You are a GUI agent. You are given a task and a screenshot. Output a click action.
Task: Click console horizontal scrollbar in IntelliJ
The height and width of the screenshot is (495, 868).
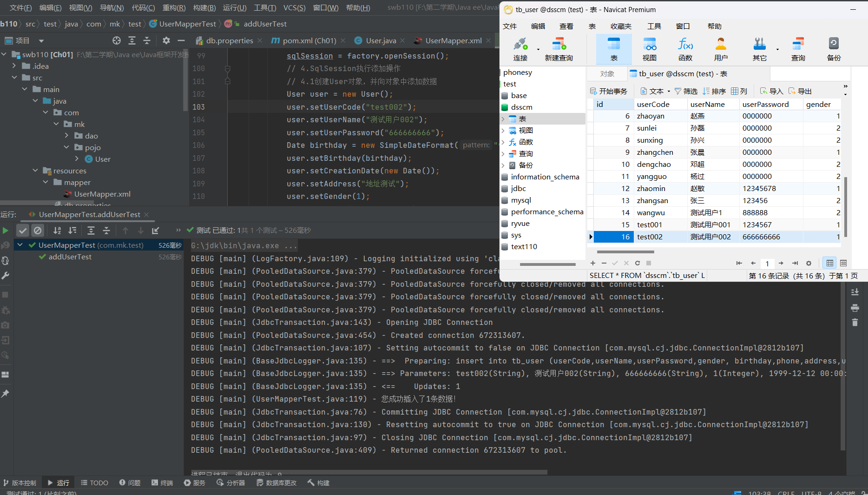[x=369, y=472]
